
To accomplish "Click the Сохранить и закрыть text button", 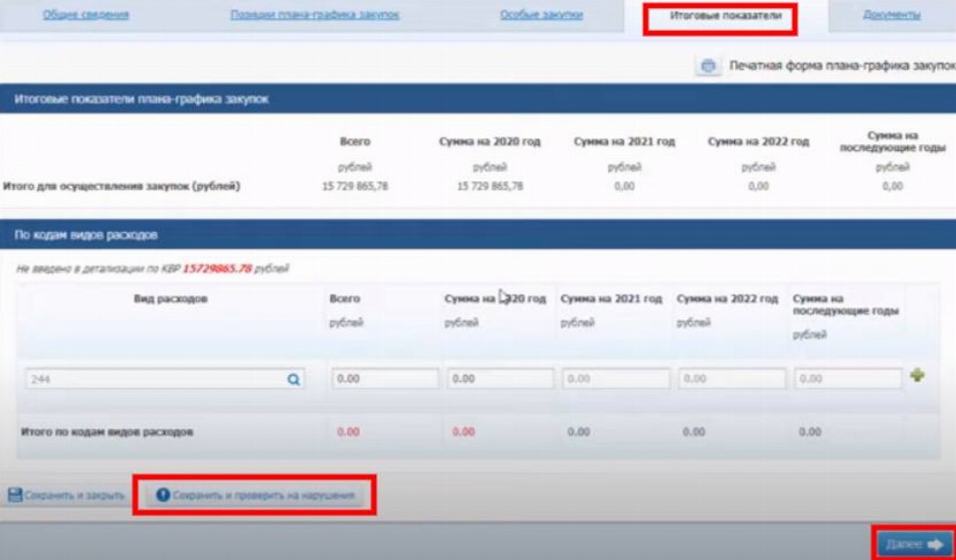I will pyautogui.click(x=75, y=494).
